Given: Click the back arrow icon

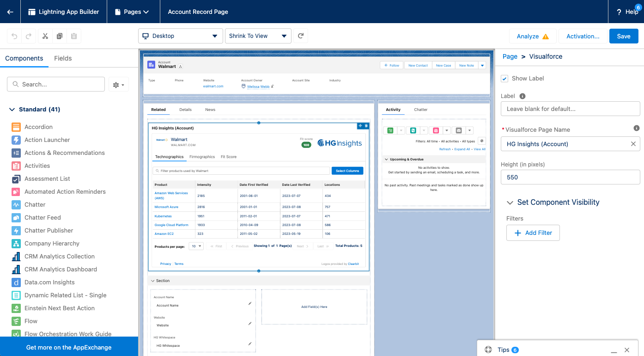Looking at the screenshot, I should (x=10, y=12).
